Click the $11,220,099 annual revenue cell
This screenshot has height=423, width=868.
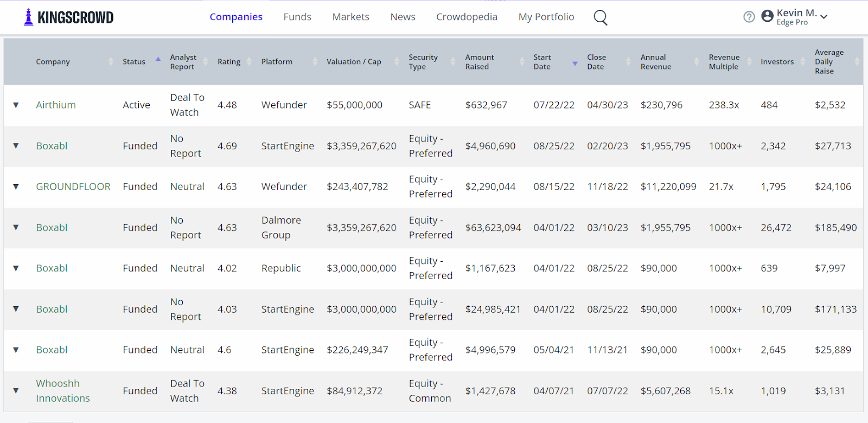668,186
